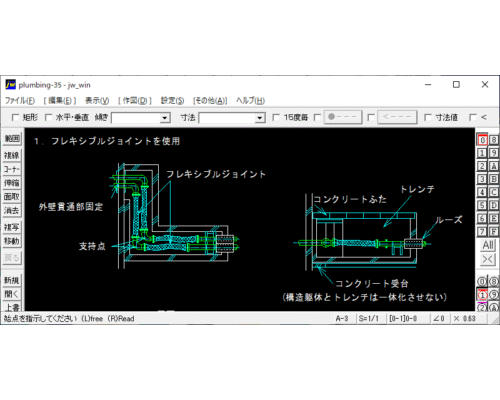Open the 傾き dropdown arrow
Screen dimensions: 500x400
click(164, 118)
